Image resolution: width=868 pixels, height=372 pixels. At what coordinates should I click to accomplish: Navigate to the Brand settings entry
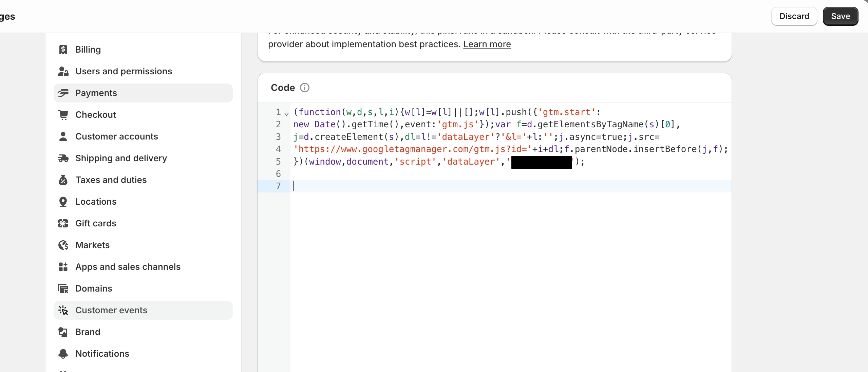click(88, 332)
